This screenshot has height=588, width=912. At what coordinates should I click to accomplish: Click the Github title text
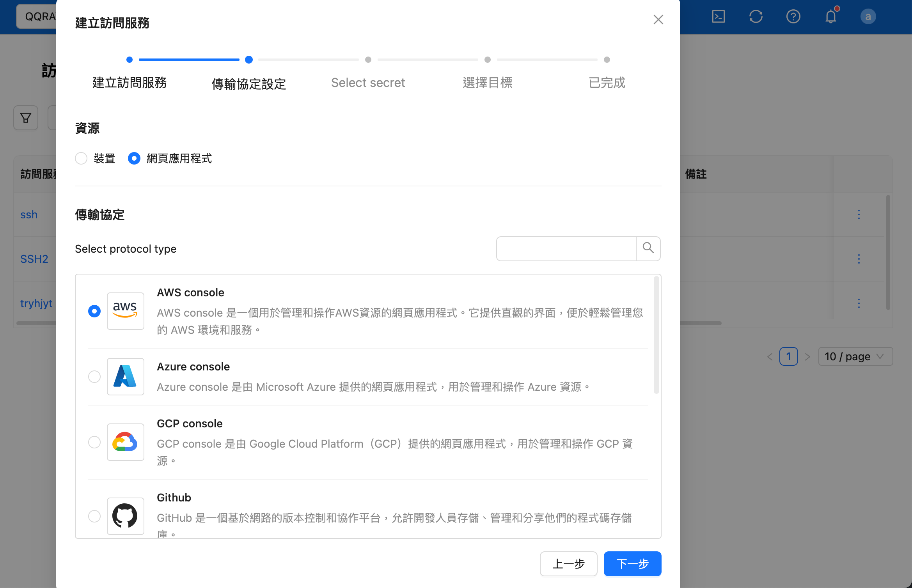174,498
